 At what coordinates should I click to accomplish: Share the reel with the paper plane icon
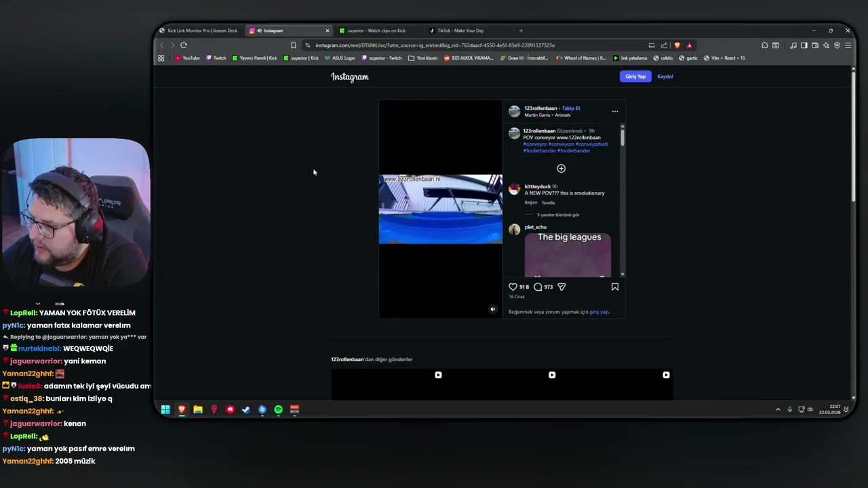561,287
